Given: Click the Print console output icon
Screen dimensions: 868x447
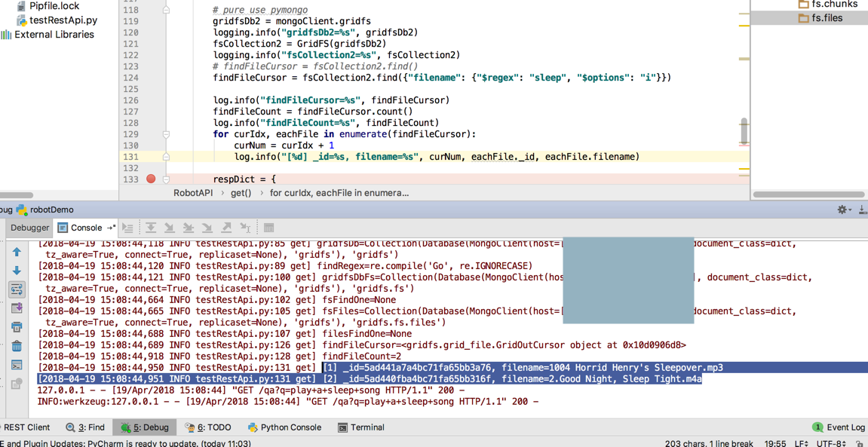Looking at the screenshot, I should pyautogui.click(x=17, y=326).
